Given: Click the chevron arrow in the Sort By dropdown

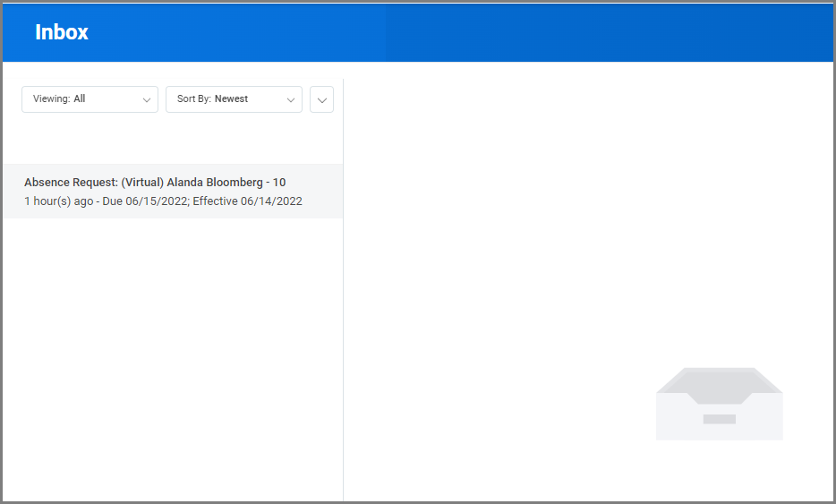Looking at the screenshot, I should 291,100.
